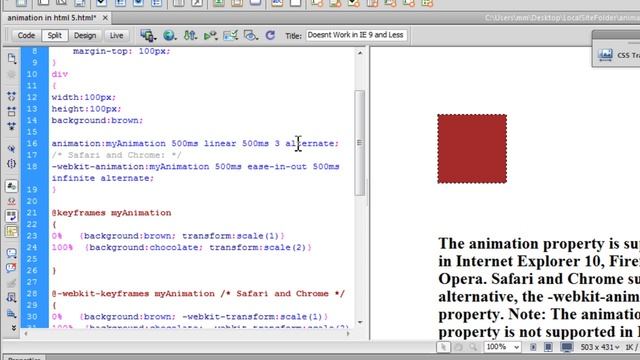640x360 pixels.
Task: Open the 503 x 431 window size menu
Action: 600,347
